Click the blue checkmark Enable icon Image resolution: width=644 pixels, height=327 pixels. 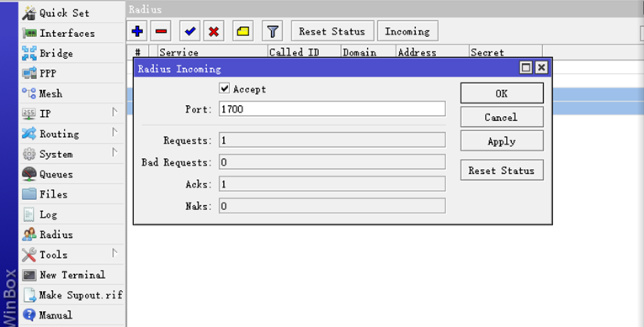coord(189,31)
